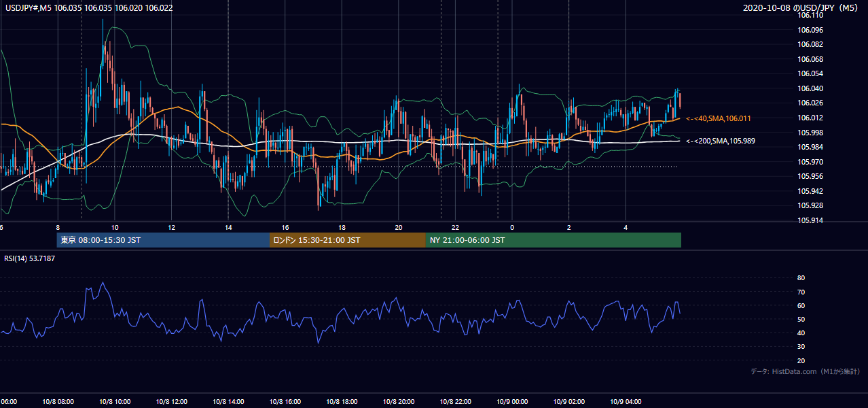Screen dimensions: 868x408
Task: Click hour label 12 under price chart
Action: pos(172,227)
